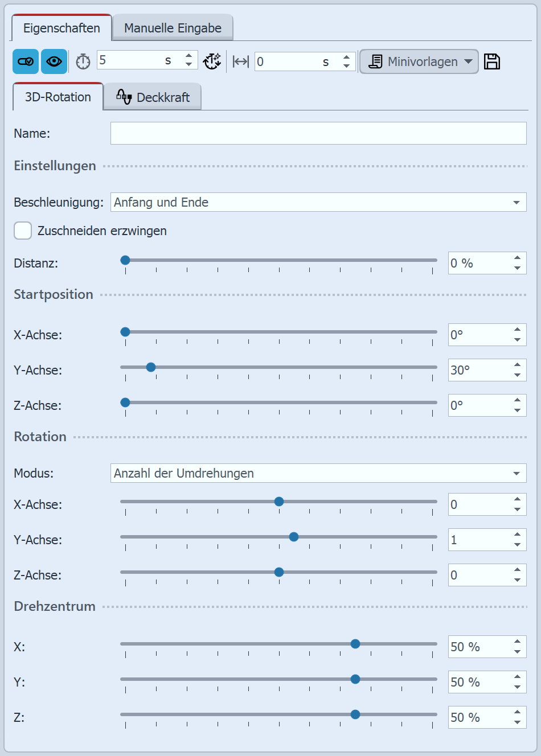Click the Drehzentrum X value field
The width and height of the screenshot is (541, 756).
click(478, 647)
